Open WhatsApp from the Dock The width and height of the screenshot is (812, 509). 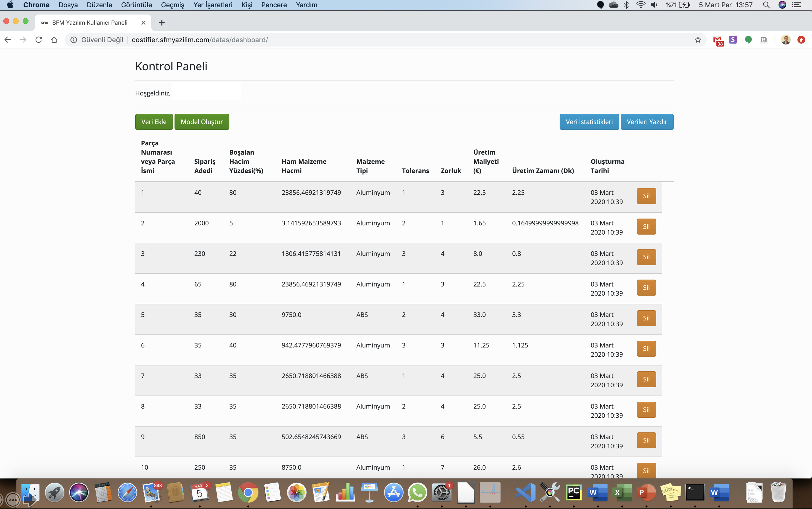click(417, 493)
